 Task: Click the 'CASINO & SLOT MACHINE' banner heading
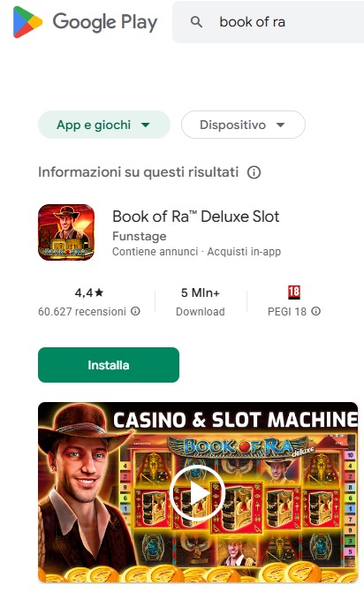pyautogui.click(x=235, y=420)
